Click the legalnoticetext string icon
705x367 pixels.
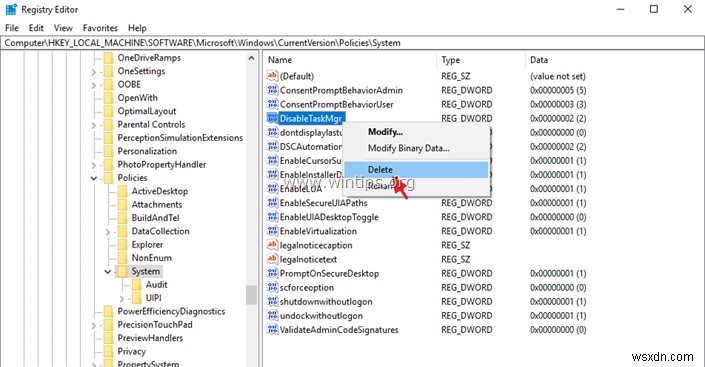(272, 259)
